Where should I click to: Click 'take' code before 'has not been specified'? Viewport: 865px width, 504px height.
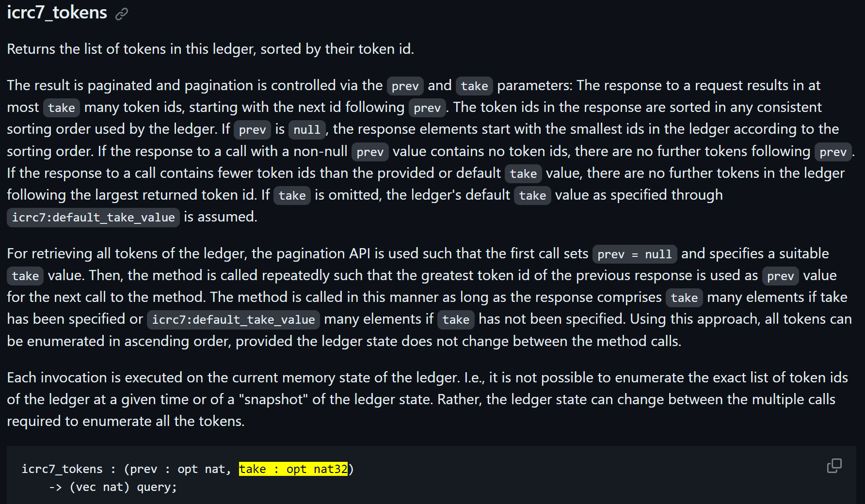coord(456,319)
